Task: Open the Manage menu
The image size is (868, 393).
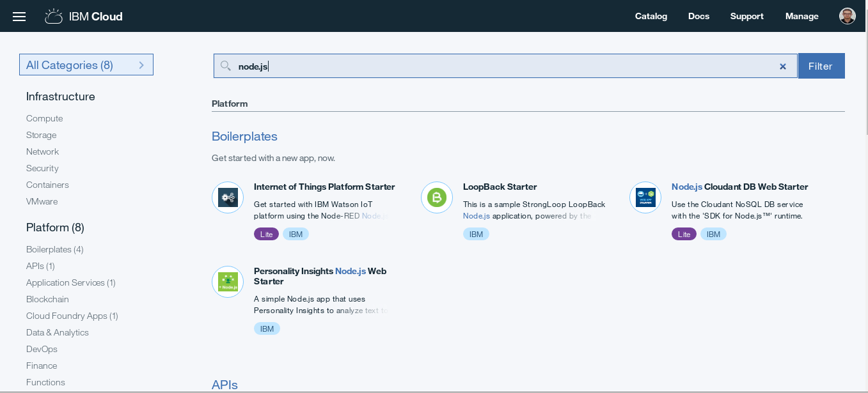Action: click(801, 17)
